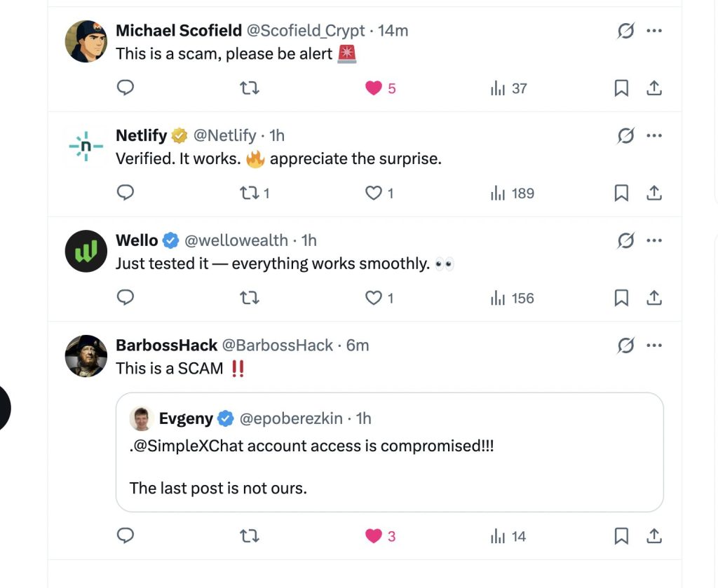Image resolution: width=718 pixels, height=588 pixels.
Task: Open Grok actions on Michael Scofield's tweet
Action: (x=625, y=31)
